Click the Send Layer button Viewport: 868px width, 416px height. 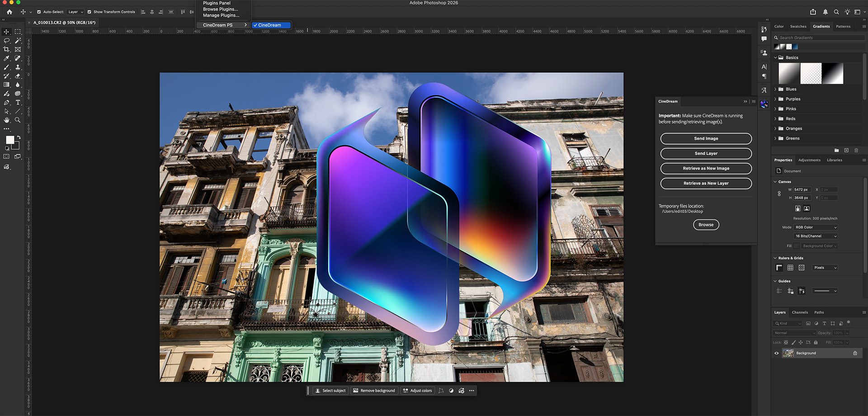point(706,153)
